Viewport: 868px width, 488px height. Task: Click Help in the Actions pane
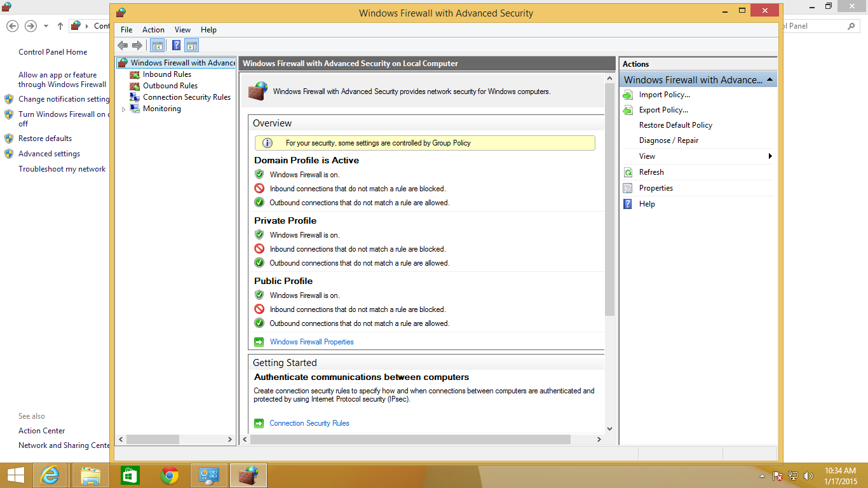click(x=647, y=204)
